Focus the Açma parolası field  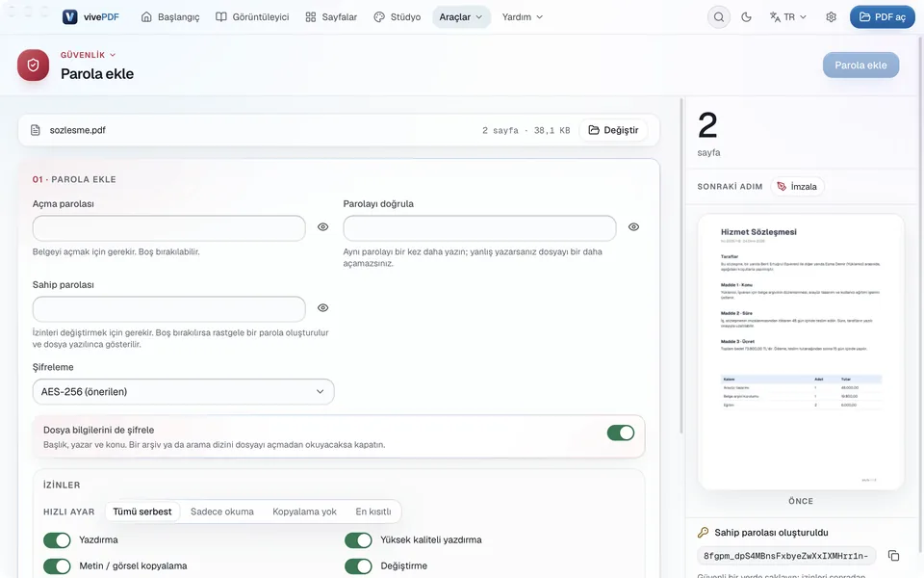pos(169,228)
